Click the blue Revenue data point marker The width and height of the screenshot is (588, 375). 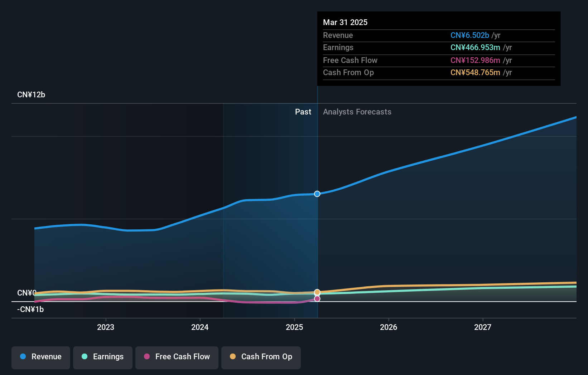point(317,194)
